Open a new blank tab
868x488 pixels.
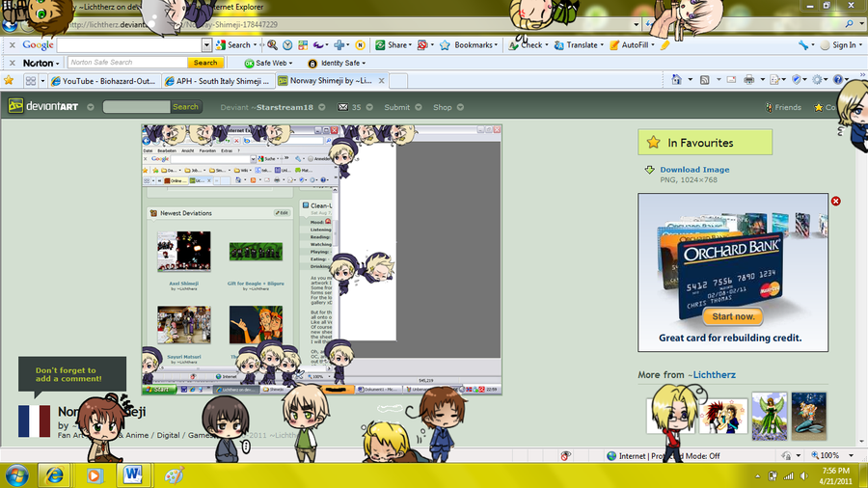point(398,81)
